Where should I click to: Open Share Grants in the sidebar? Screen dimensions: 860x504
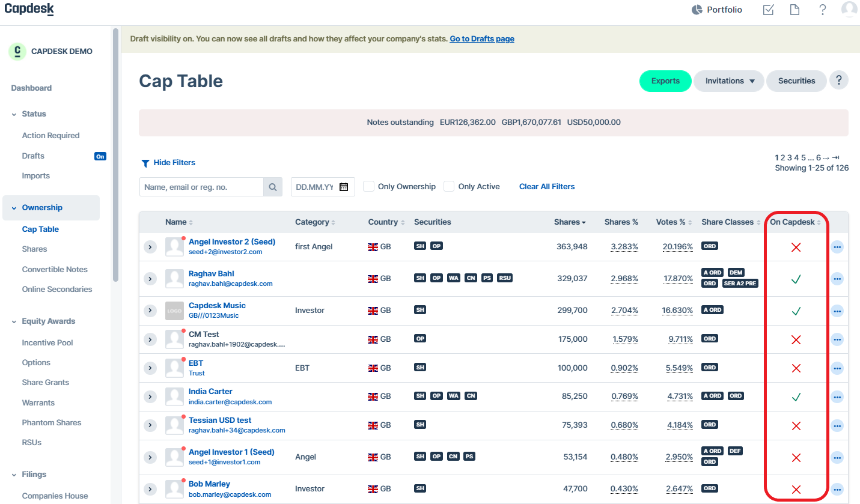coord(46,382)
